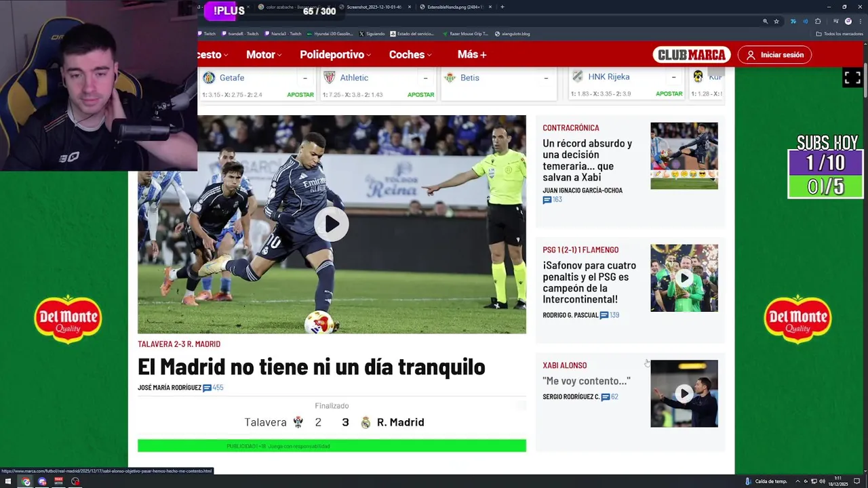Viewport: 868px width, 488px height.
Task: Click the CLUB MARCA logo
Action: pyautogui.click(x=692, y=55)
